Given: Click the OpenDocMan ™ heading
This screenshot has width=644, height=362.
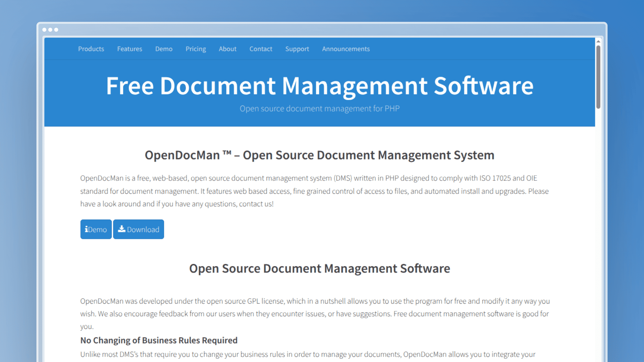Looking at the screenshot, I should [x=320, y=155].
